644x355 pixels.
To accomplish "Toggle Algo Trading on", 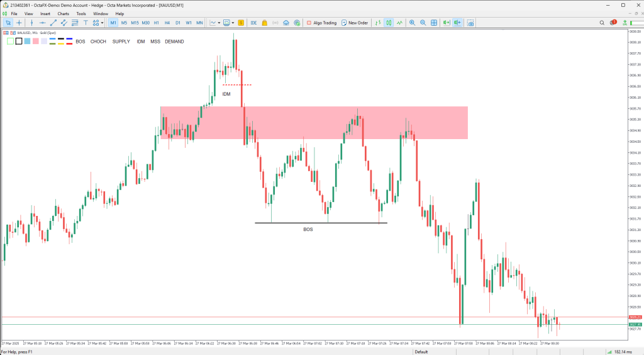I will 321,23.
